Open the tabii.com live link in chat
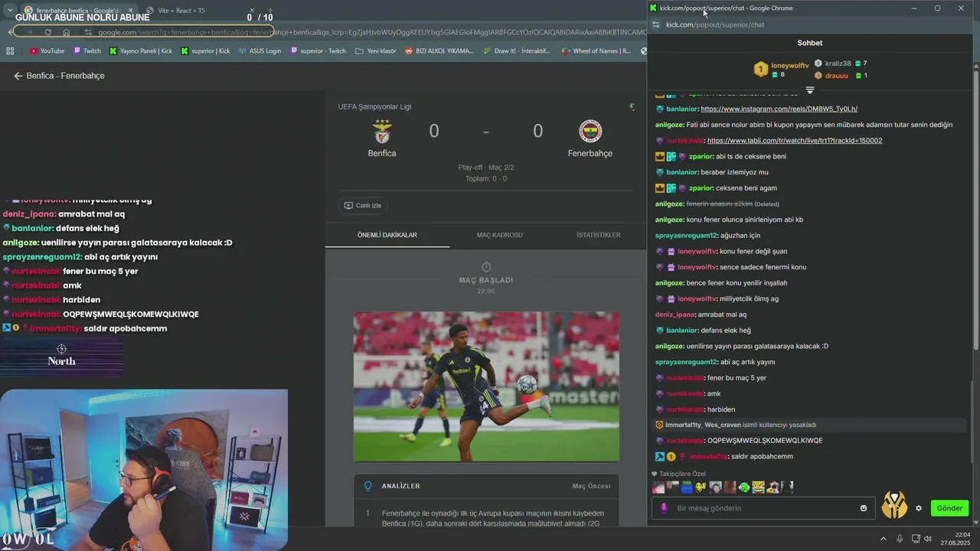980x551 pixels. pyautogui.click(x=795, y=140)
